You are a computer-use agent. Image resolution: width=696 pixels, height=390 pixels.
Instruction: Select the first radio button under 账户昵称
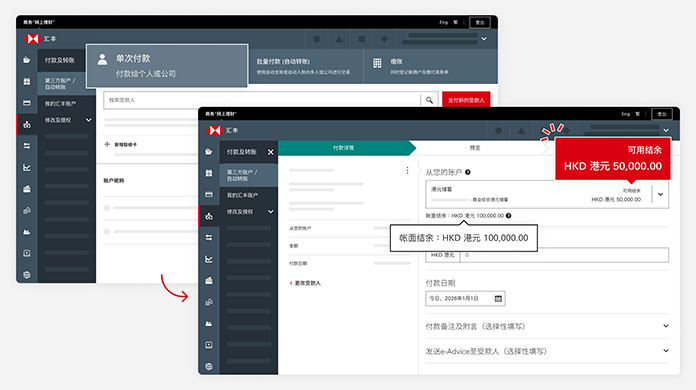coord(107,208)
